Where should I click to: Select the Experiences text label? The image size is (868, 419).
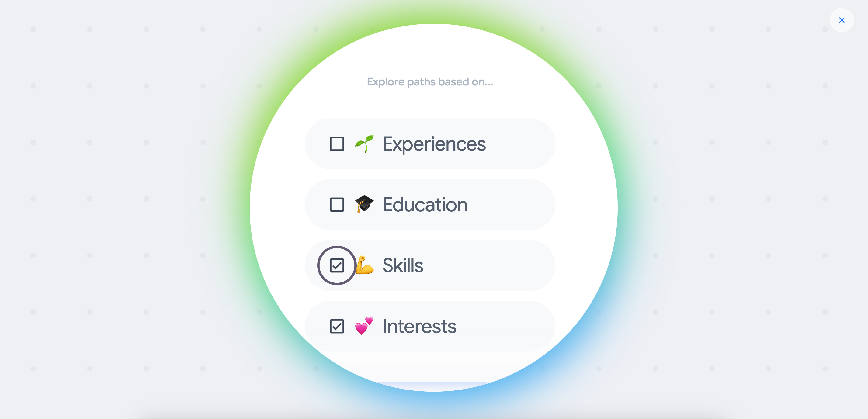pyautogui.click(x=434, y=144)
